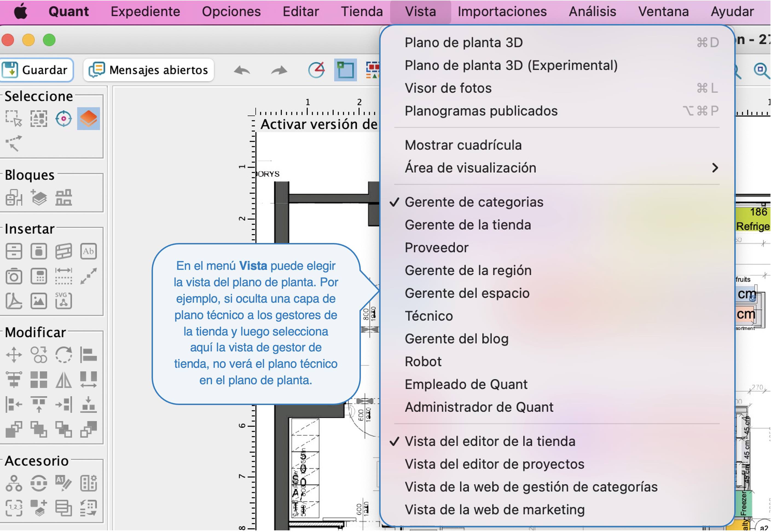Toggle the highlighted floor plan view icon

[346, 70]
